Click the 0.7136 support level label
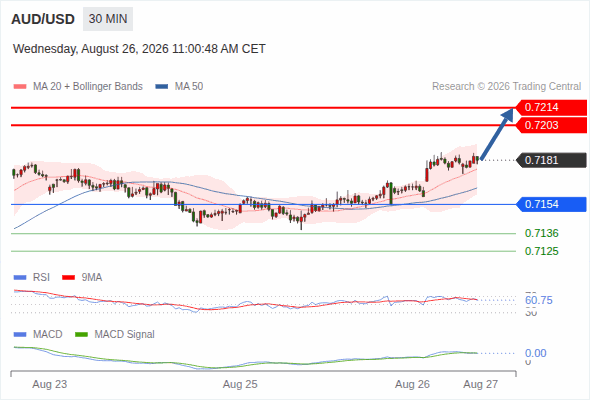Viewport: 590px width, 400px height. [x=541, y=233]
